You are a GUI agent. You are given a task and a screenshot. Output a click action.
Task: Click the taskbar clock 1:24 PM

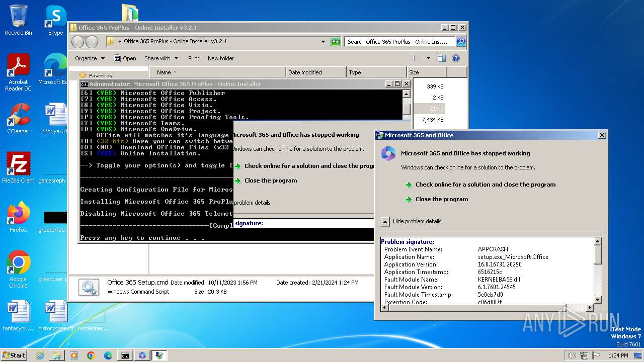tap(617, 355)
